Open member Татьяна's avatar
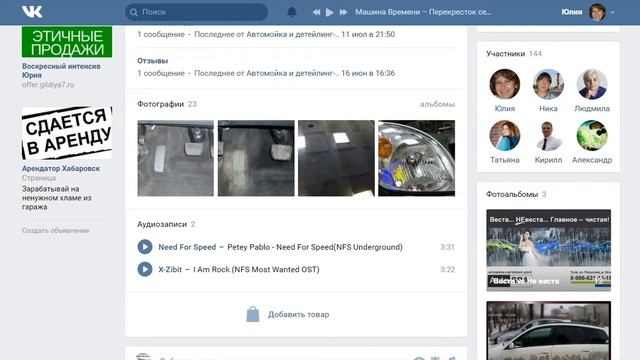This screenshot has height=360, width=640. pos(504,136)
